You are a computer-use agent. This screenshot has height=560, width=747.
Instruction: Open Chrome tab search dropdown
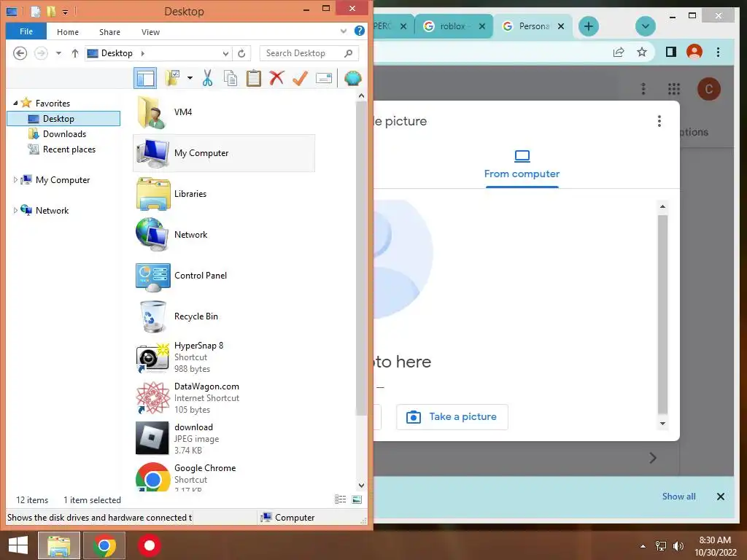pyautogui.click(x=646, y=26)
